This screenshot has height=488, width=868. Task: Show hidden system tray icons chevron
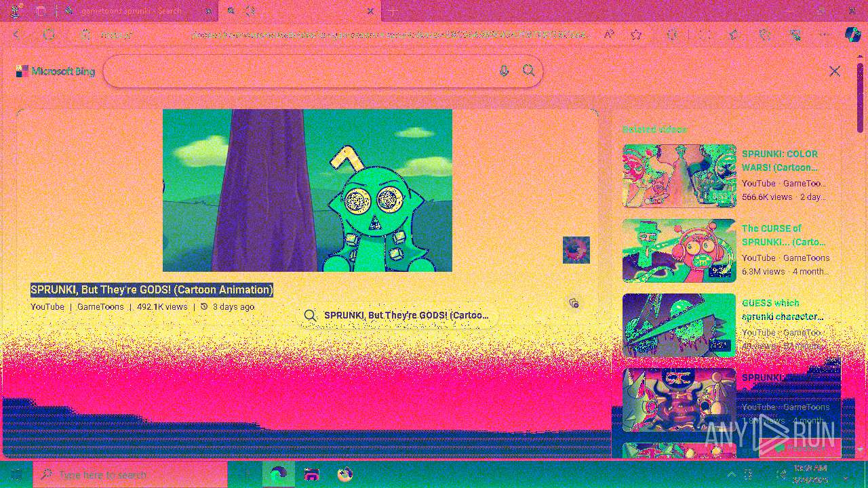(x=731, y=474)
